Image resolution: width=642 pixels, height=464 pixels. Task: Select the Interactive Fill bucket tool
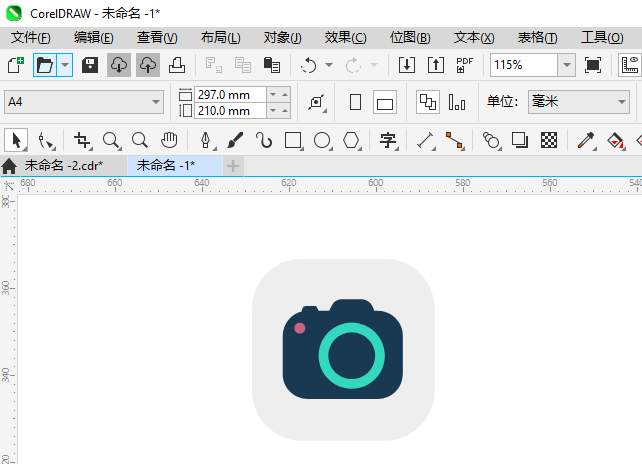pyautogui.click(x=615, y=140)
